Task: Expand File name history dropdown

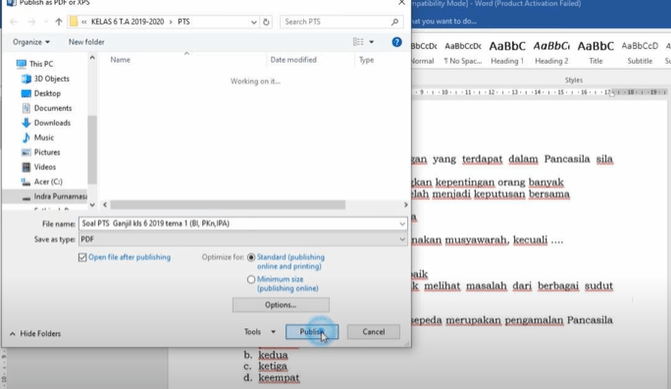Action: 402,223
